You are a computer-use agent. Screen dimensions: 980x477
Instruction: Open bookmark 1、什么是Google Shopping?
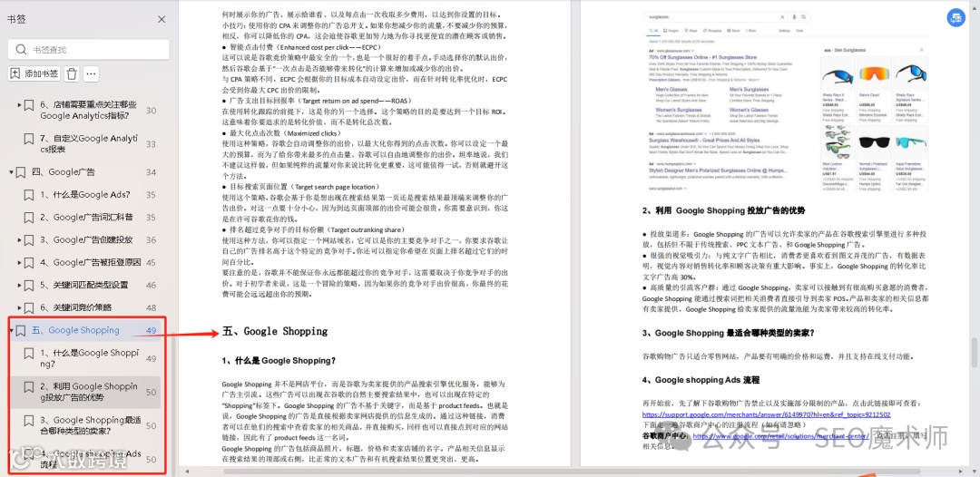(x=89, y=357)
